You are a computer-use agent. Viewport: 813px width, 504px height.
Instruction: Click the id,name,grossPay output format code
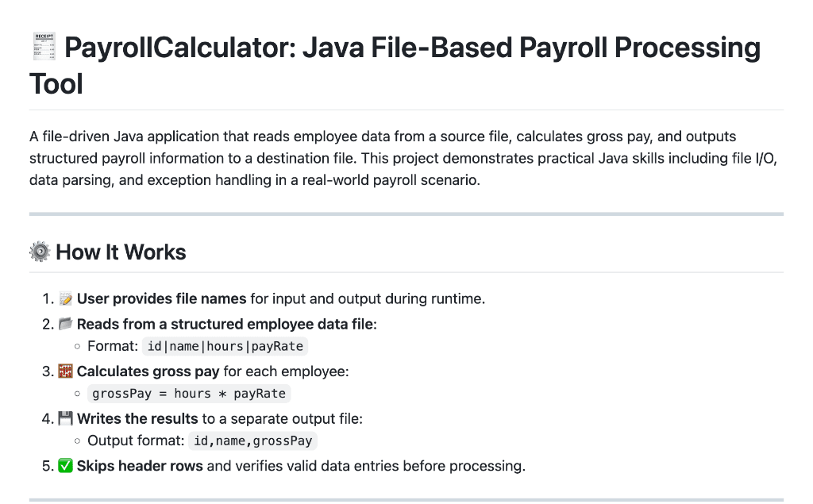(252, 441)
